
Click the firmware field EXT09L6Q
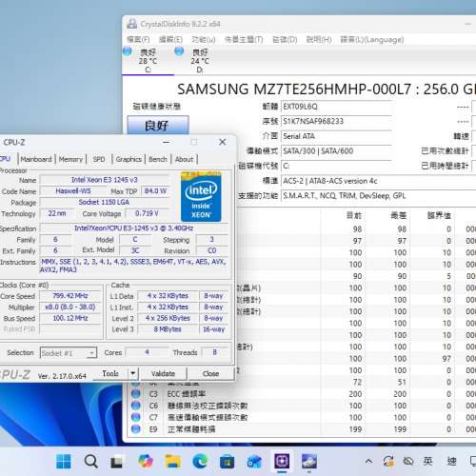coord(336,107)
